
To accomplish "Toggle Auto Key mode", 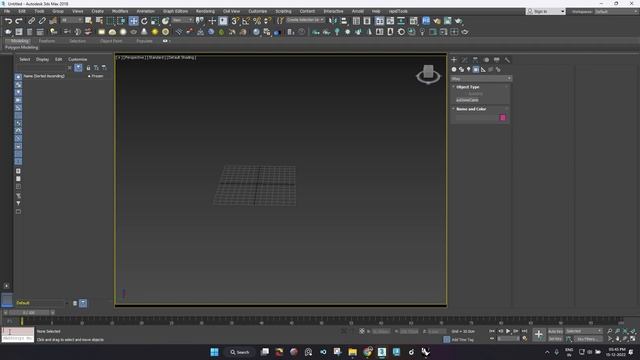I will pos(555,331).
